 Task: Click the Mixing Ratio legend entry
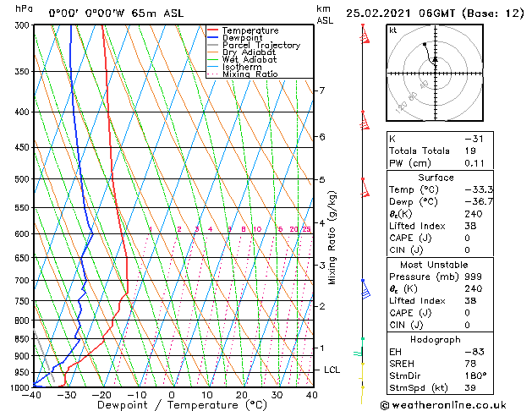coord(243,74)
